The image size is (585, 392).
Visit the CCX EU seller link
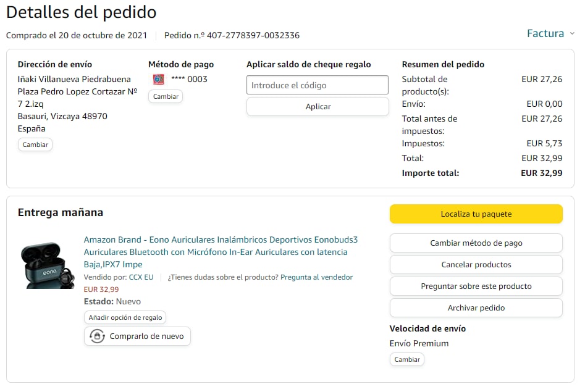click(141, 277)
